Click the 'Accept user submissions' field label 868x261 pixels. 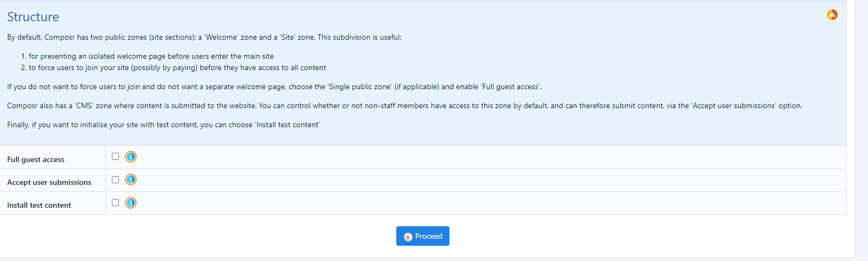pos(49,182)
